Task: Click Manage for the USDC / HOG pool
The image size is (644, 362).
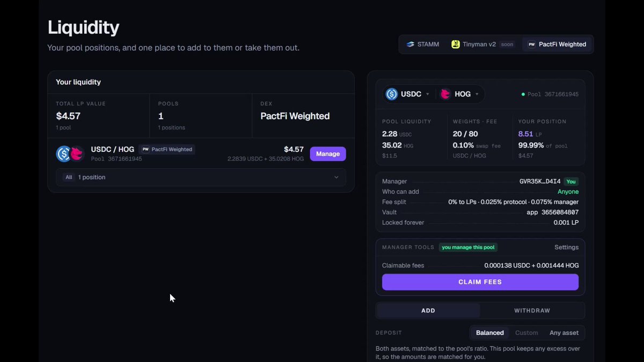Action: 328,154
